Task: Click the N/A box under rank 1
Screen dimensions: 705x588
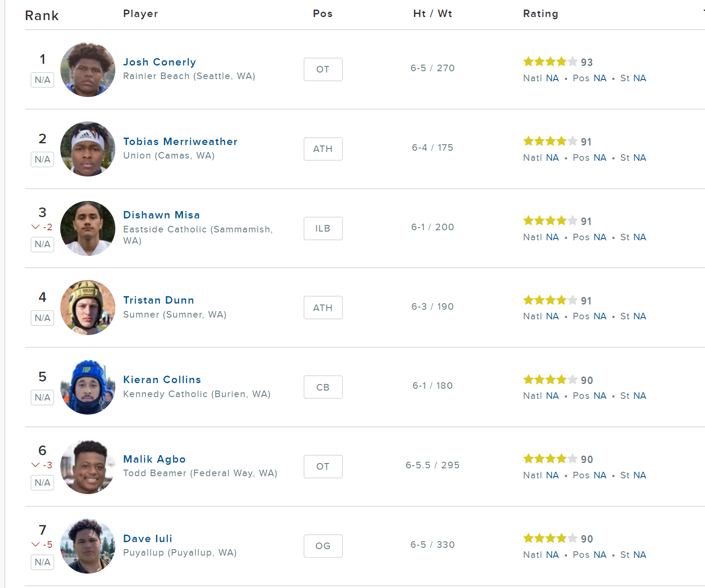Action: tap(42, 80)
